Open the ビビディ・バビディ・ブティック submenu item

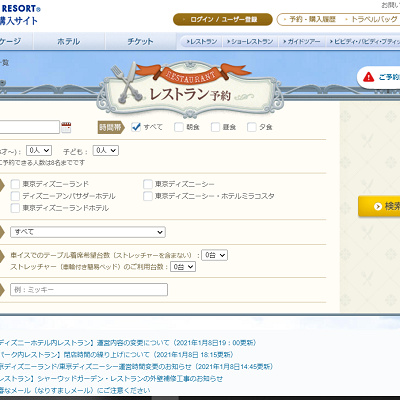pyautogui.click(x=364, y=42)
